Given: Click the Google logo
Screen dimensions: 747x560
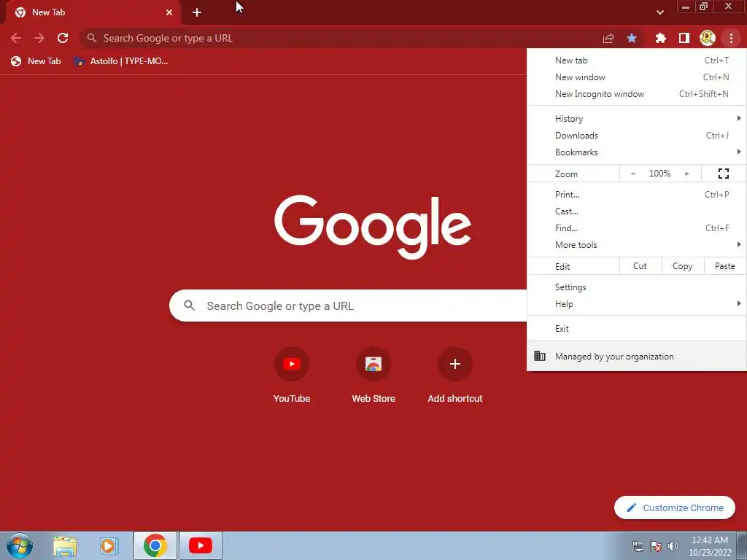Looking at the screenshot, I should (373, 226).
